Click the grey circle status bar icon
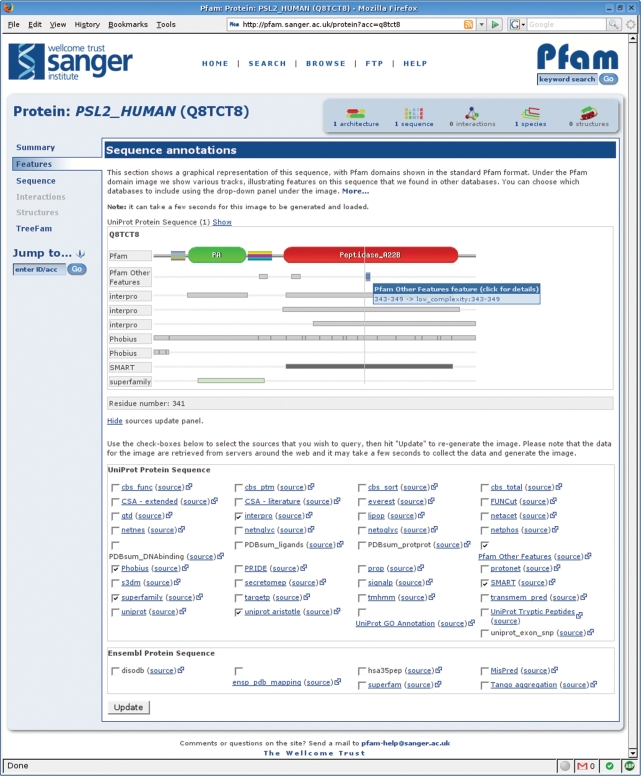 coord(565,766)
